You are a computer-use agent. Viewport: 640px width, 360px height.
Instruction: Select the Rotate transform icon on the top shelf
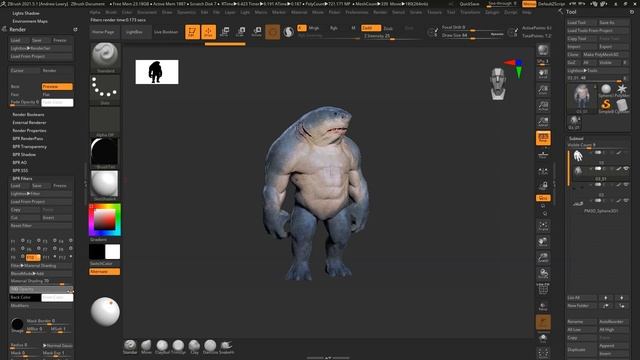[257, 32]
